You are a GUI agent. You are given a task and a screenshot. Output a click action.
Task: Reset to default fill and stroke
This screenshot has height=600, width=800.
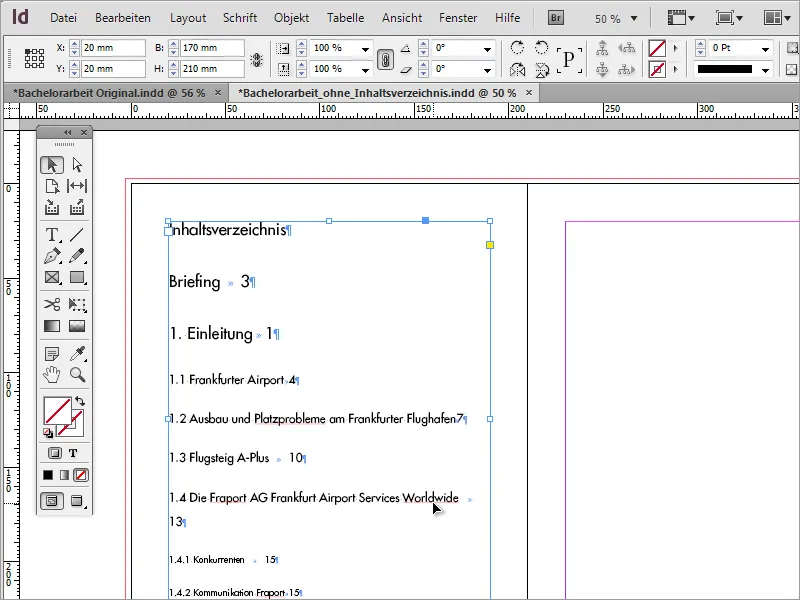48,433
